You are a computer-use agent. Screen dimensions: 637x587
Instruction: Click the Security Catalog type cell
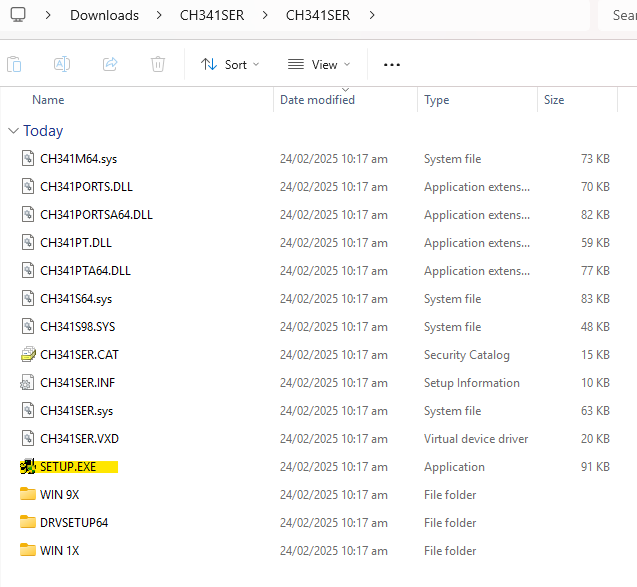[x=466, y=355]
